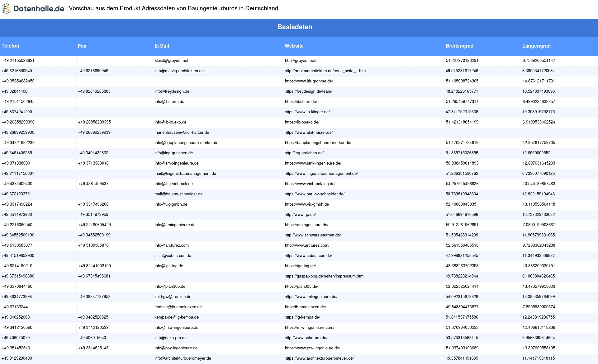Select fax number +49 3514973959
The width and height of the screenshot is (598, 364).
[x=93, y=215]
